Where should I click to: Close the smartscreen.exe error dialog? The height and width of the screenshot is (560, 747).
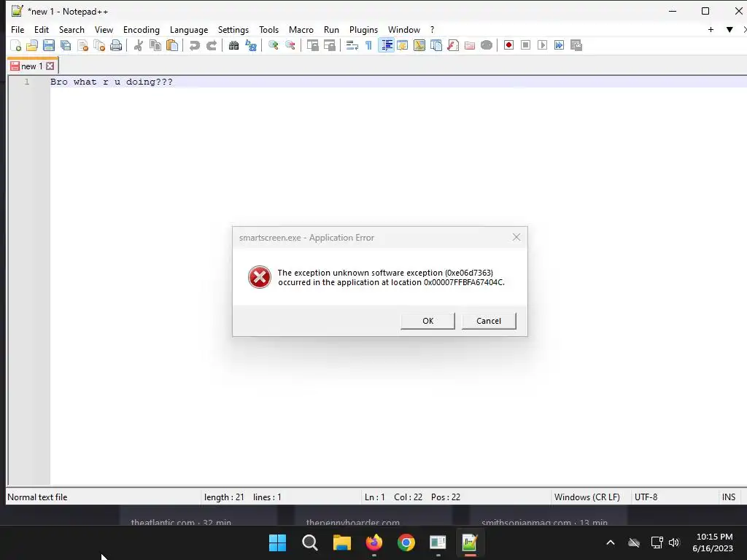[516, 237]
